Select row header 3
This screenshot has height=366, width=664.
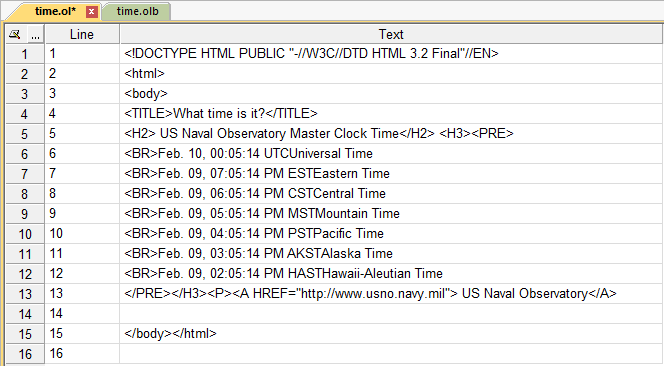click(x=25, y=94)
